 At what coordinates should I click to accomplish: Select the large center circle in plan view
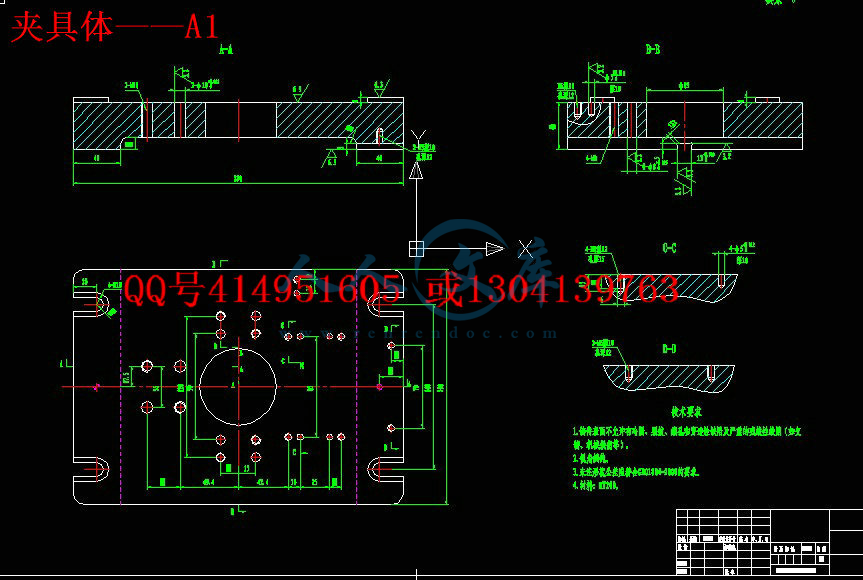tap(238, 386)
